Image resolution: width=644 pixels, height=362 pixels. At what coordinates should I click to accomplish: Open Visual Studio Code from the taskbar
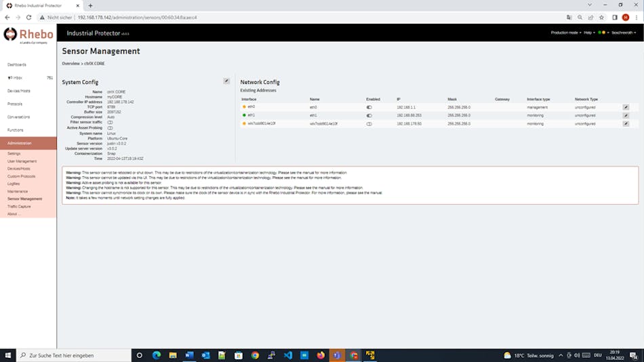tap(288, 355)
